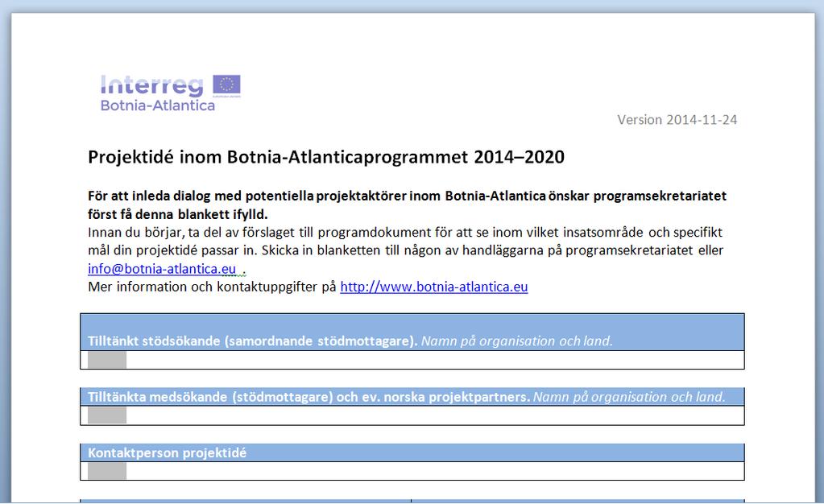Click the 'Tilltänkta medsökande (stödmottagare)' header text
The height and width of the screenshot is (504, 824).
point(210,397)
